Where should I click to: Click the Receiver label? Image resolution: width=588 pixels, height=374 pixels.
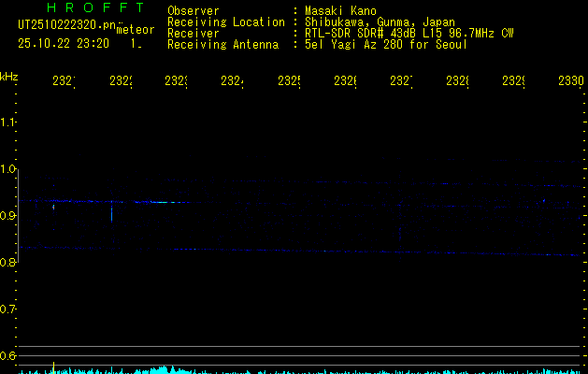[x=194, y=34]
